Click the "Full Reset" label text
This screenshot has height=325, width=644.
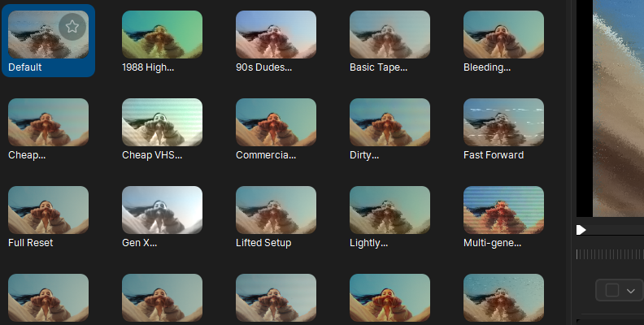pyautogui.click(x=30, y=243)
